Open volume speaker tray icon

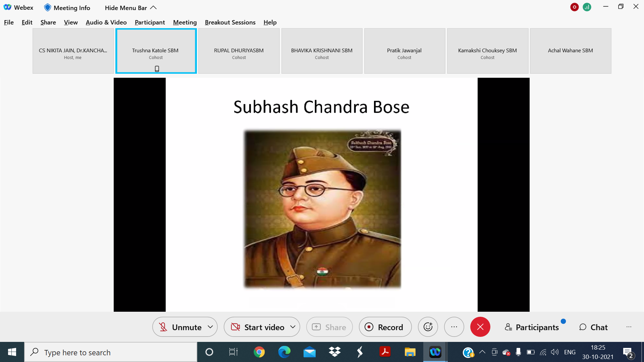(x=555, y=352)
